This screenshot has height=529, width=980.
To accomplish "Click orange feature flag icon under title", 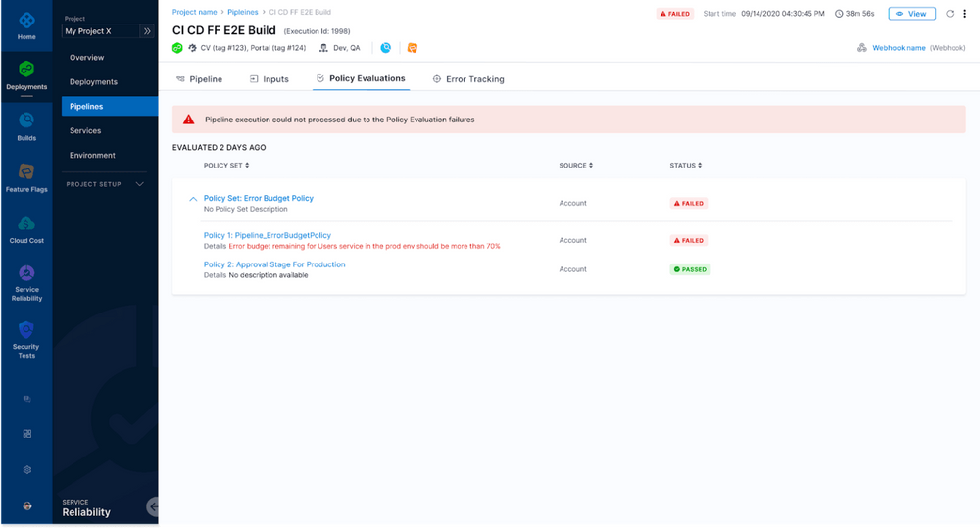I will (412, 48).
